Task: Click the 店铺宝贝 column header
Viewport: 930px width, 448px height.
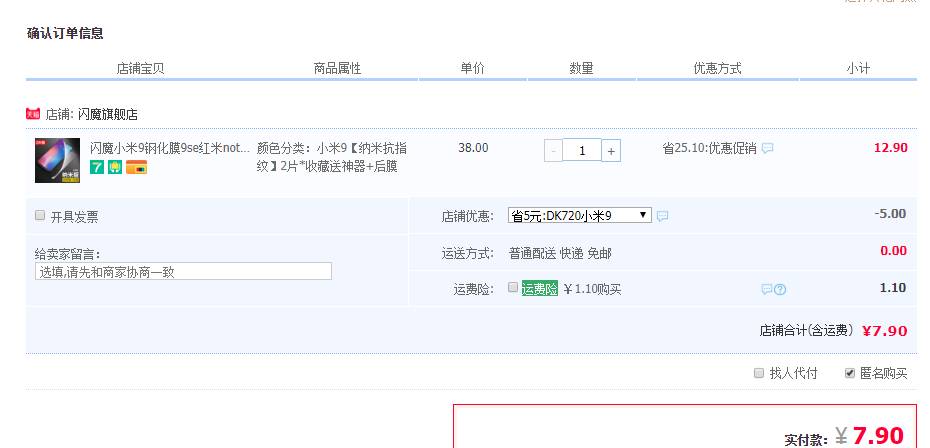Action: 141,68
